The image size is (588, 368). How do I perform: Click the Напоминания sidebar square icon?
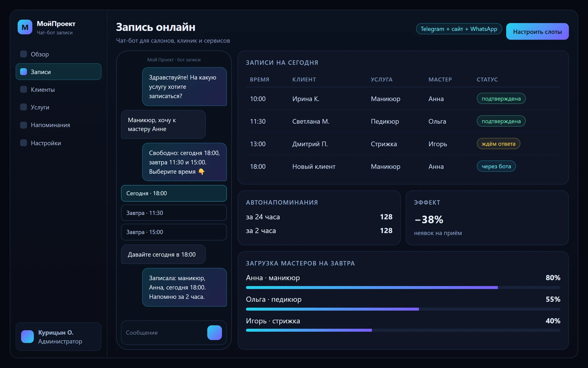24,125
